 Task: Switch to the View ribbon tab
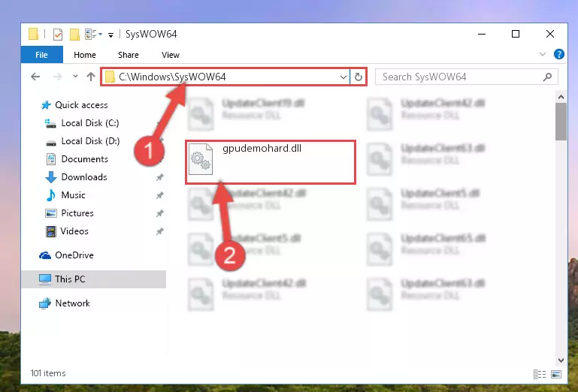[x=171, y=55]
